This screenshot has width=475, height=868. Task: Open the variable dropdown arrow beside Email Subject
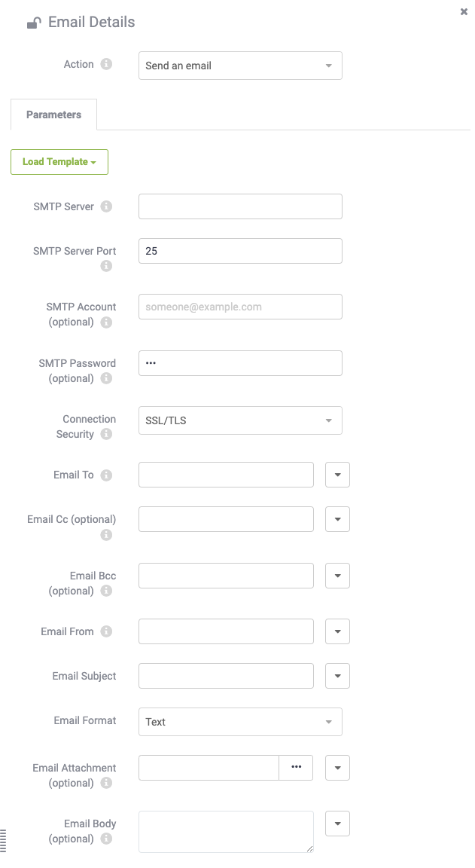(337, 676)
